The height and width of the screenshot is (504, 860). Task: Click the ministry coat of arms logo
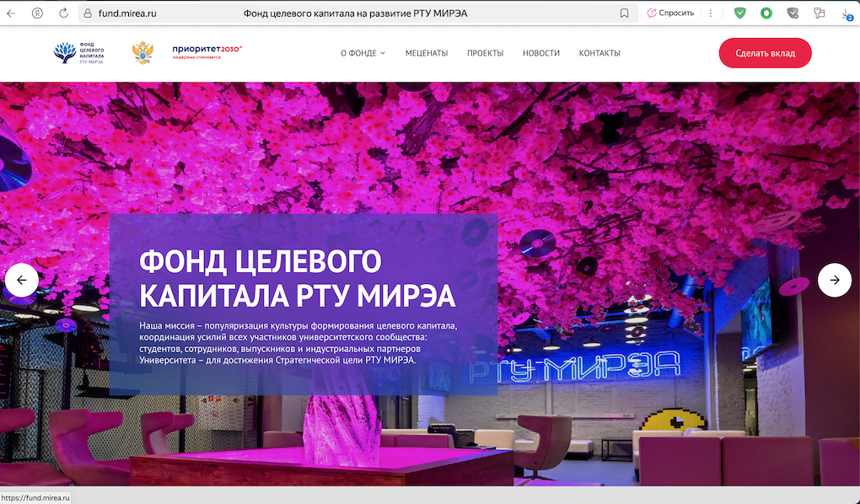point(142,52)
